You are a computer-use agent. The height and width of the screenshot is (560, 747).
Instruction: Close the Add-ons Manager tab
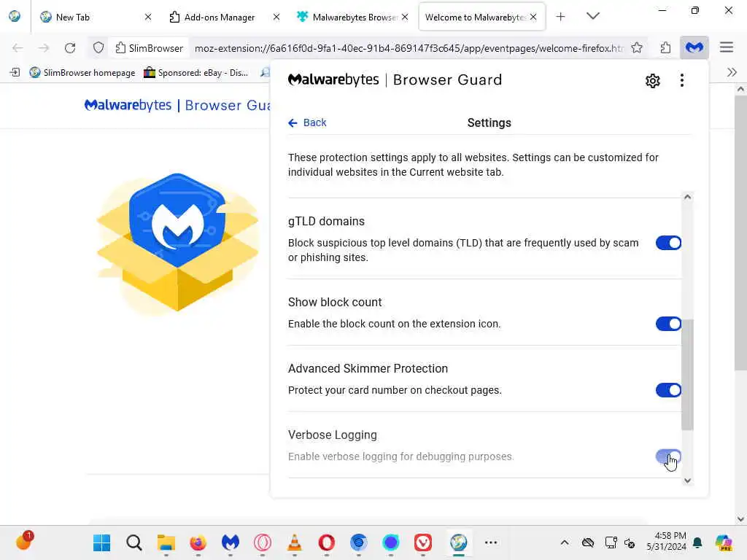[276, 17]
